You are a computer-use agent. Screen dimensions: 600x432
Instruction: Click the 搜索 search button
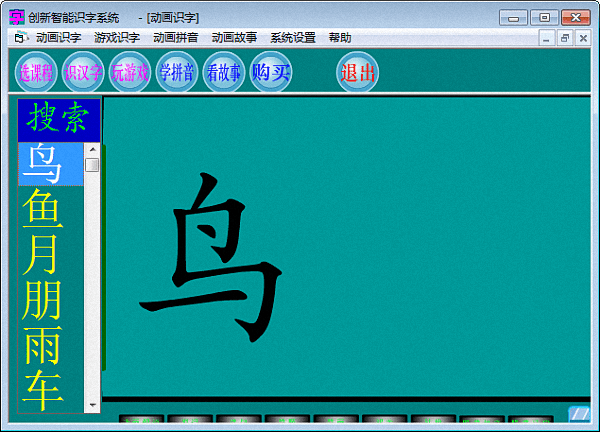[59, 119]
